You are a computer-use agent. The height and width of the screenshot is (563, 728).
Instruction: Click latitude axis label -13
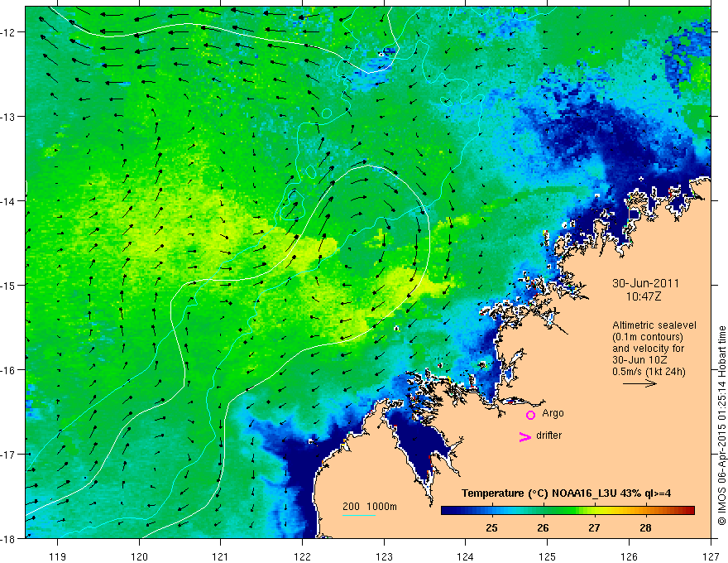pyautogui.click(x=8, y=117)
